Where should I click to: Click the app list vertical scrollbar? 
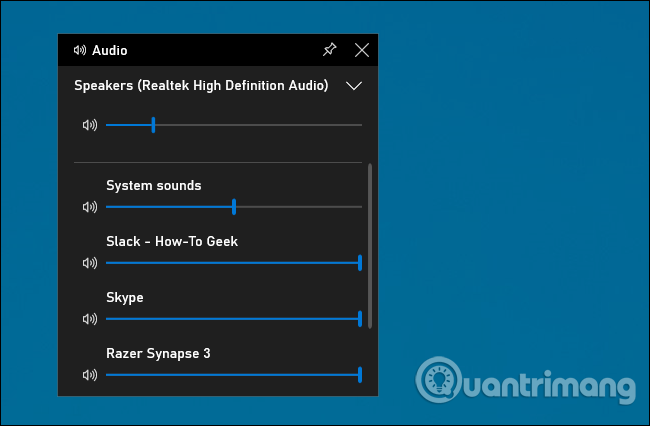[x=370, y=246]
